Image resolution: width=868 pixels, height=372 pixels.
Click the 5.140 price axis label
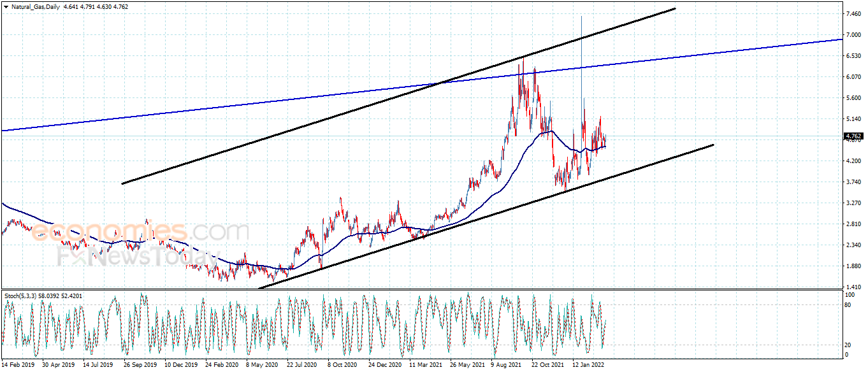point(853,118)
